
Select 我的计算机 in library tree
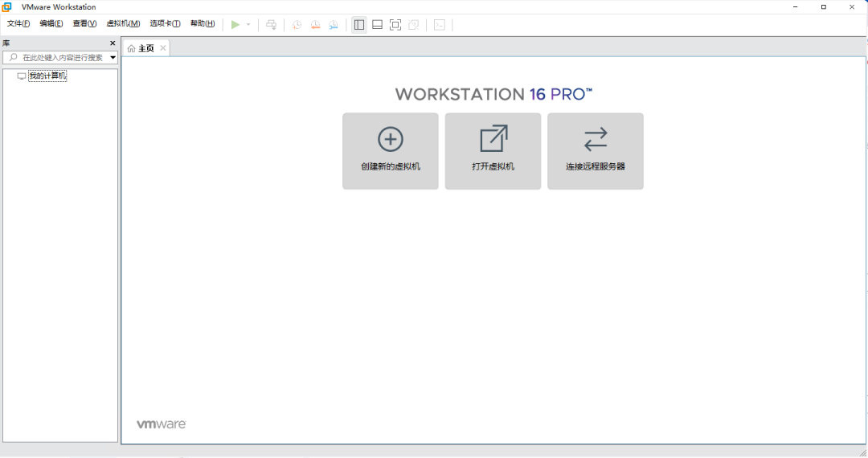coord(47,76)
